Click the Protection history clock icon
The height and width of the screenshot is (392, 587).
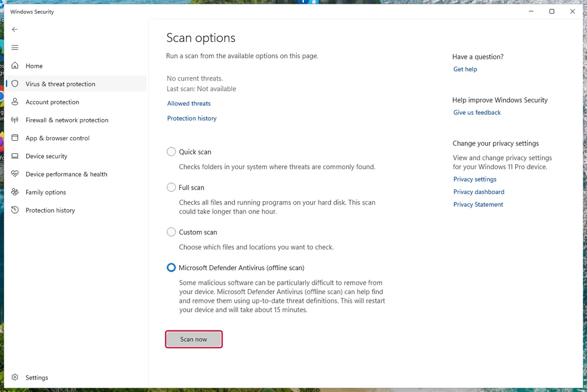[x=15, y=210]
